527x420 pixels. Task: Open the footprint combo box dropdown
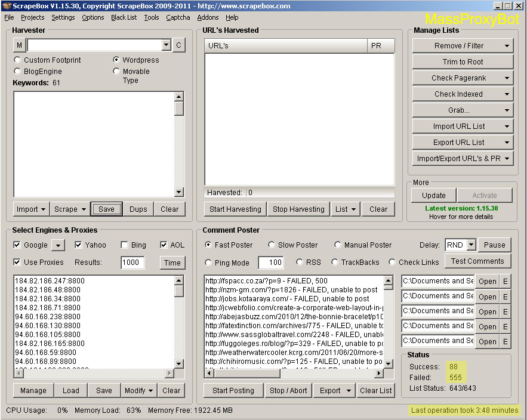[166, 45]
